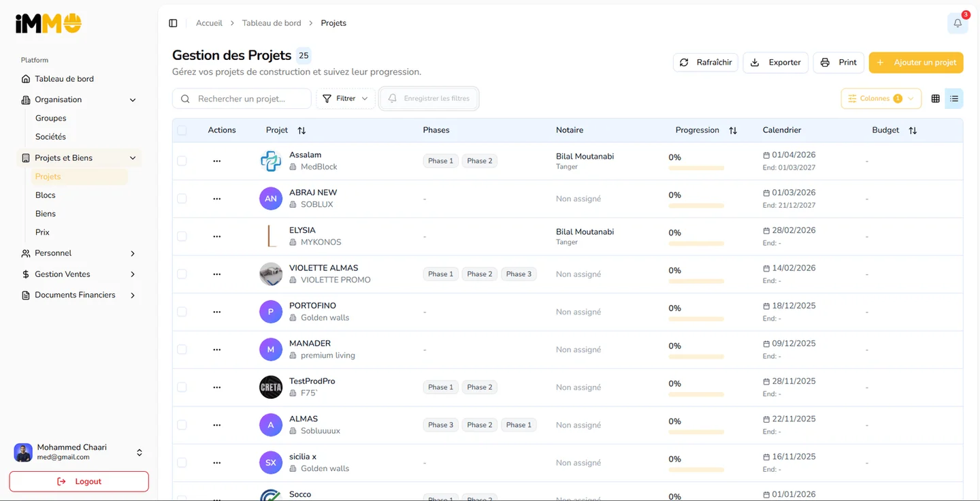Viewport: 980px width, 501px height.
Task: Sort by Budget column arrows
Action: point(913,130)
